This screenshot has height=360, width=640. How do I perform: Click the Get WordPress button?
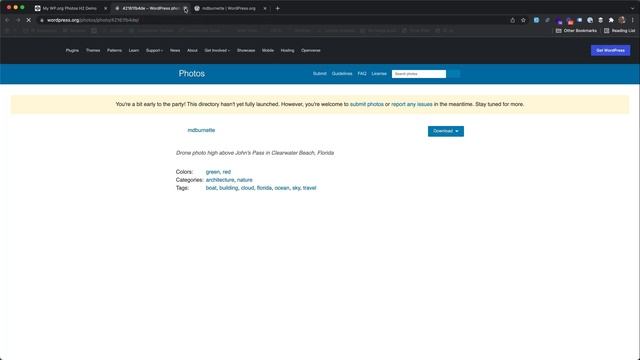610,50
